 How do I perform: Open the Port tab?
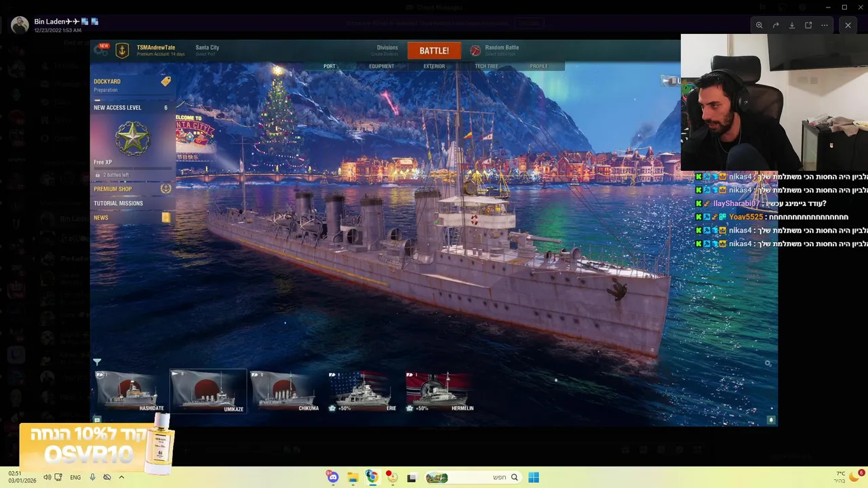[330, 66]
